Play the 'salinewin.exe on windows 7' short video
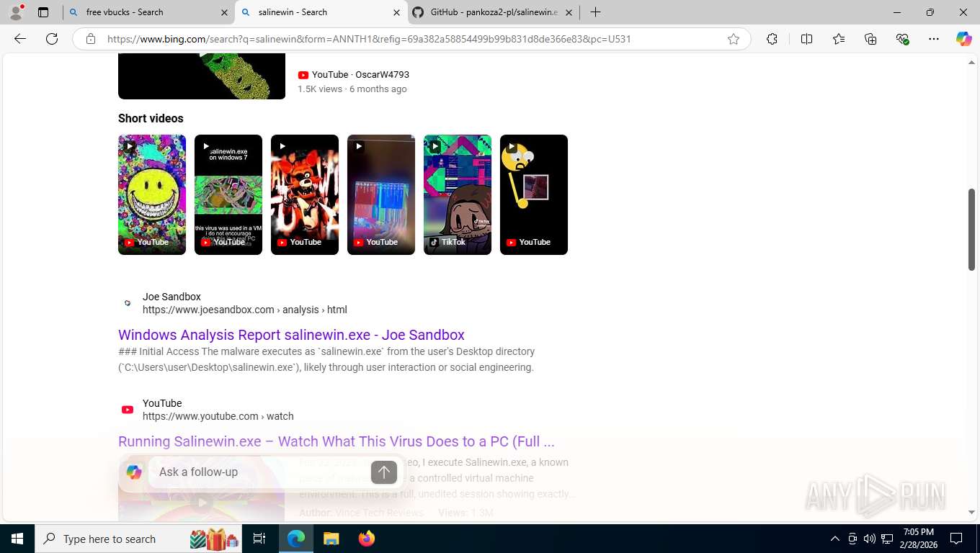 [x=228, y=194]
